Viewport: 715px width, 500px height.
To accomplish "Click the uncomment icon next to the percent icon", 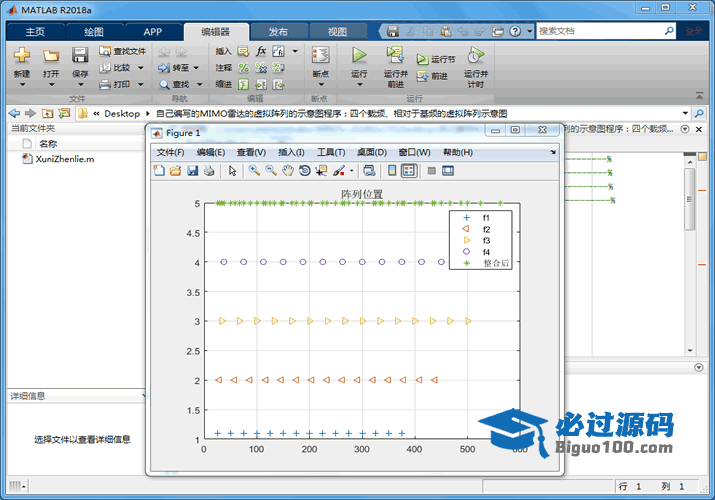I will point(261,68).
